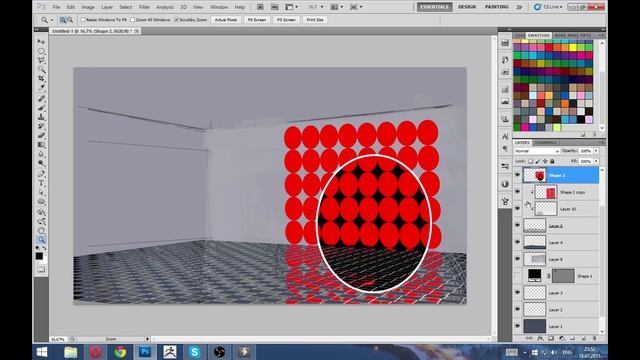The height and width of the screenshot is (360, 640).
Task: Select the Hand tool
Action: click(41, 231)
